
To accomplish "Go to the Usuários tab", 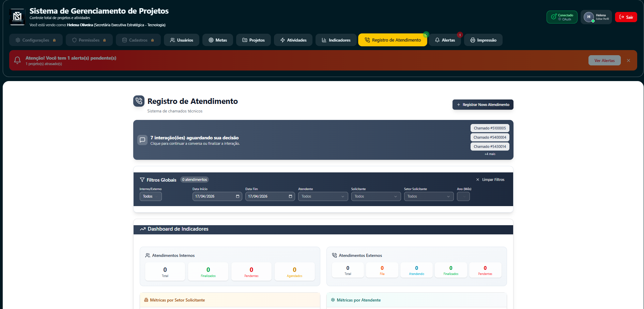I will pos(182,40).
